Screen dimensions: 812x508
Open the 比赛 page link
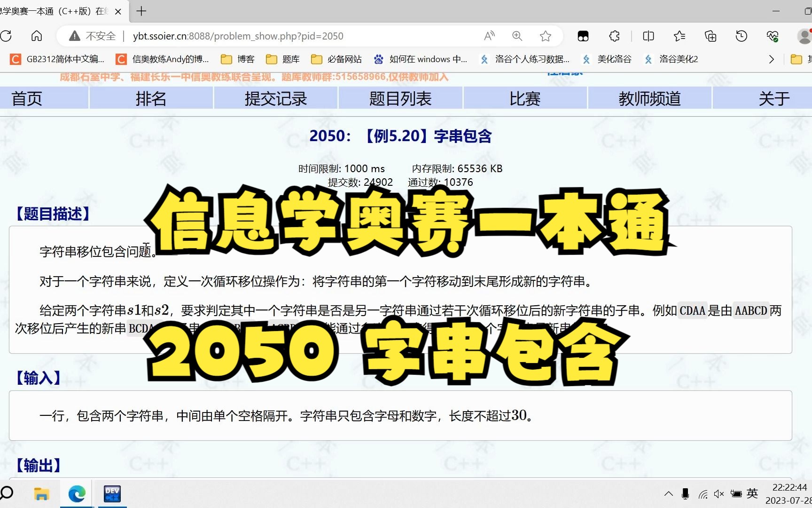pyautogui.click(x=525, y=98)
